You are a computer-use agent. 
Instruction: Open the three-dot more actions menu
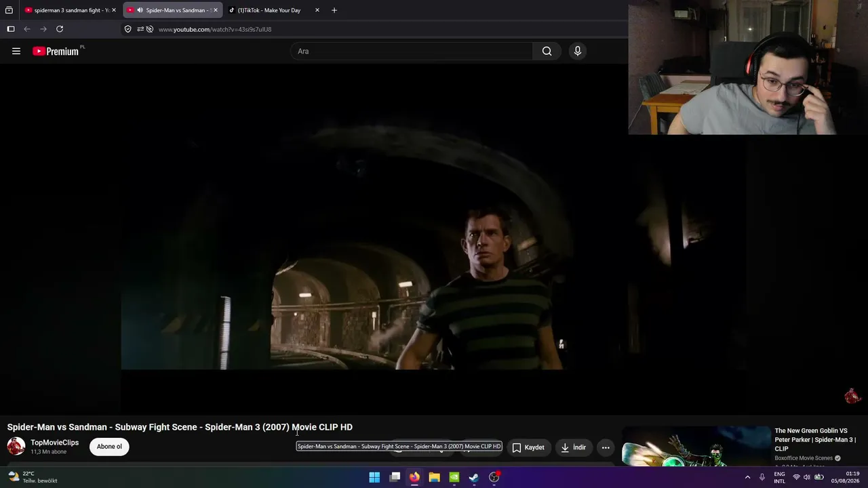[606, 447]
